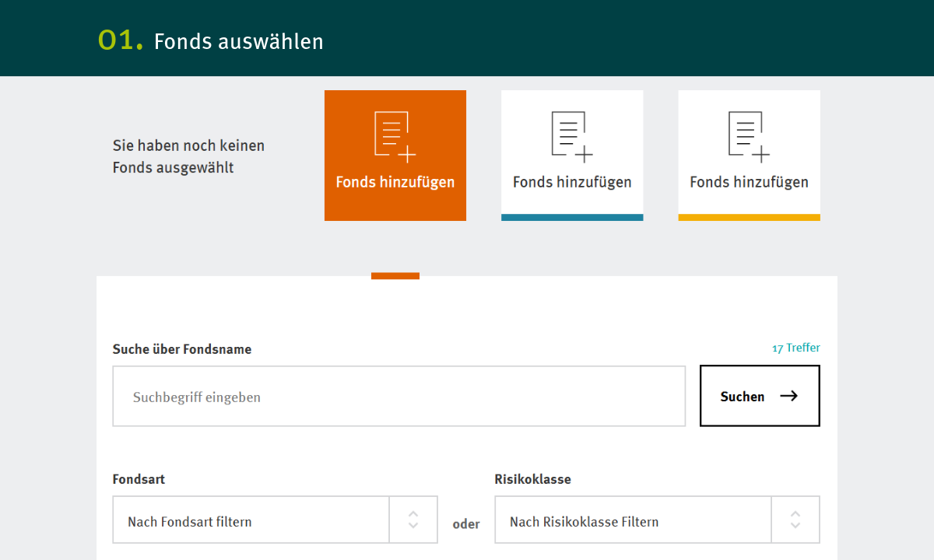
Task: Click the up-down chevrons of the Risikoklasse filter
Action: point(795,520)
